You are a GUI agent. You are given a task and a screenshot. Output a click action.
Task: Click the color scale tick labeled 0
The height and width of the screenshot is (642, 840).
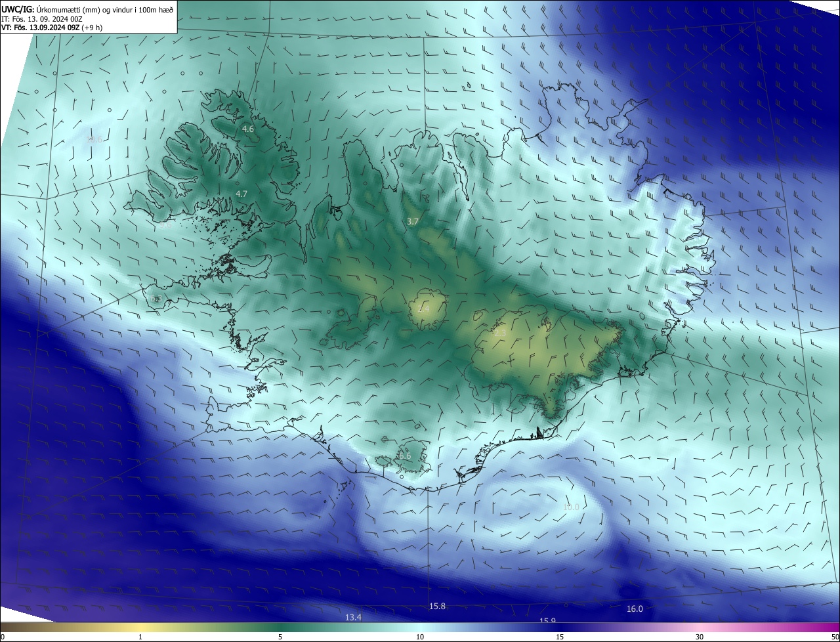click(3, 637)
